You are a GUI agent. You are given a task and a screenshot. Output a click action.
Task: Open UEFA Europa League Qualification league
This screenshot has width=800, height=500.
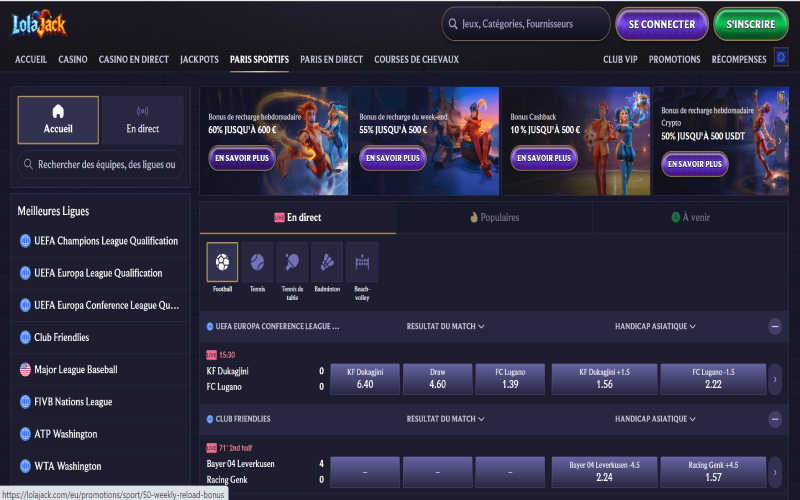click(101, 273)
